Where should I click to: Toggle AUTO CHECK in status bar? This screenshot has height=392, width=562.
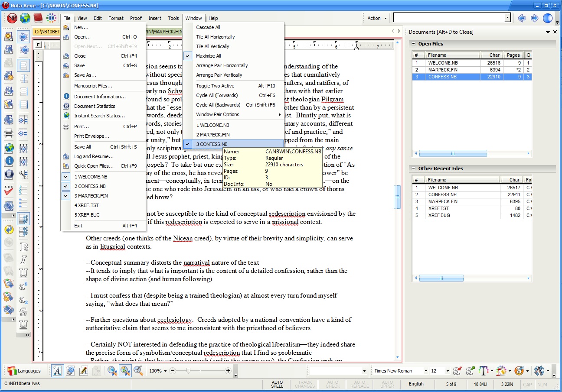(x=333, y=384)
